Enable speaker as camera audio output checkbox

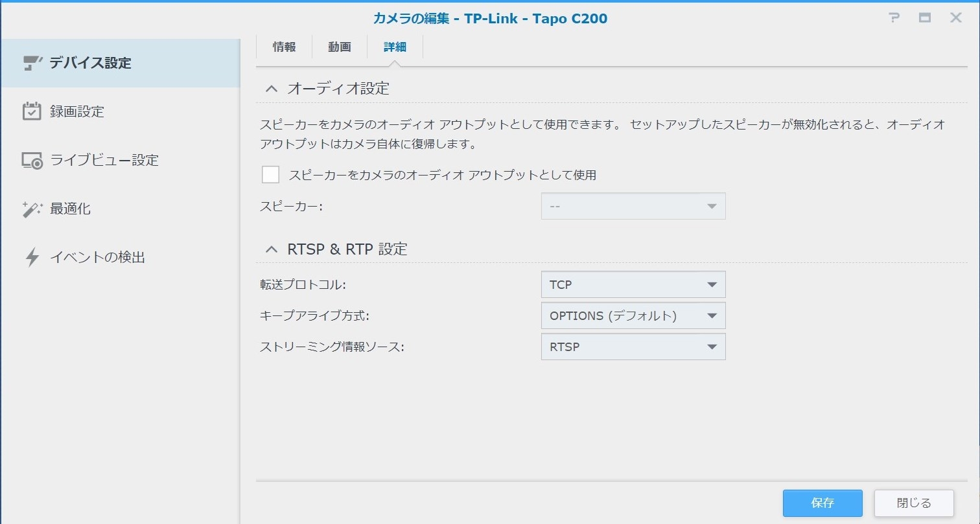click(270, 175)
